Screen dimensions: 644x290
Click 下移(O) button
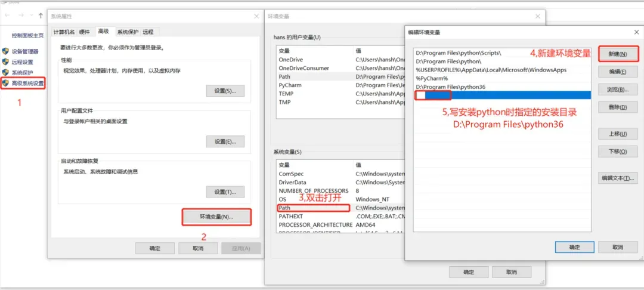pyautogui.click(x=618, y=152)
